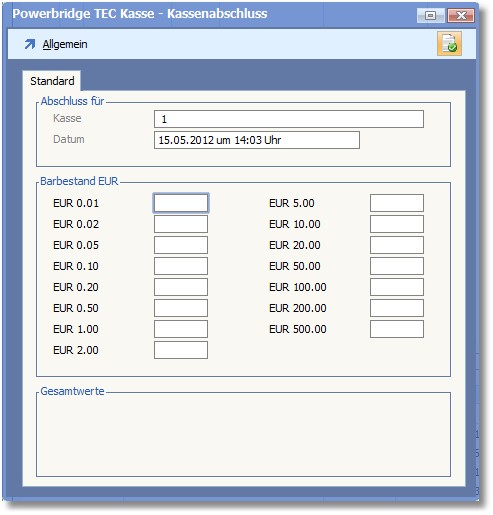
Task: Focus the EUR 0.02 count field
Action: click(181, 224)
